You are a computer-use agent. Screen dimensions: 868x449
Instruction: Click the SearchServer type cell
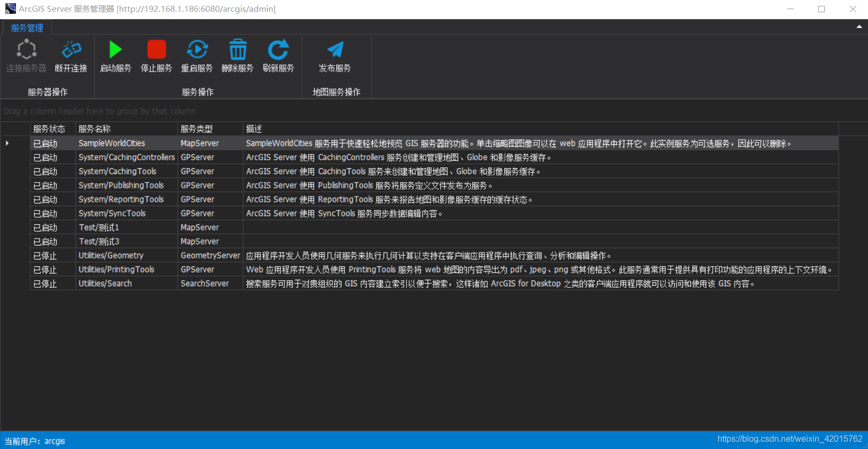pos(210,283)
